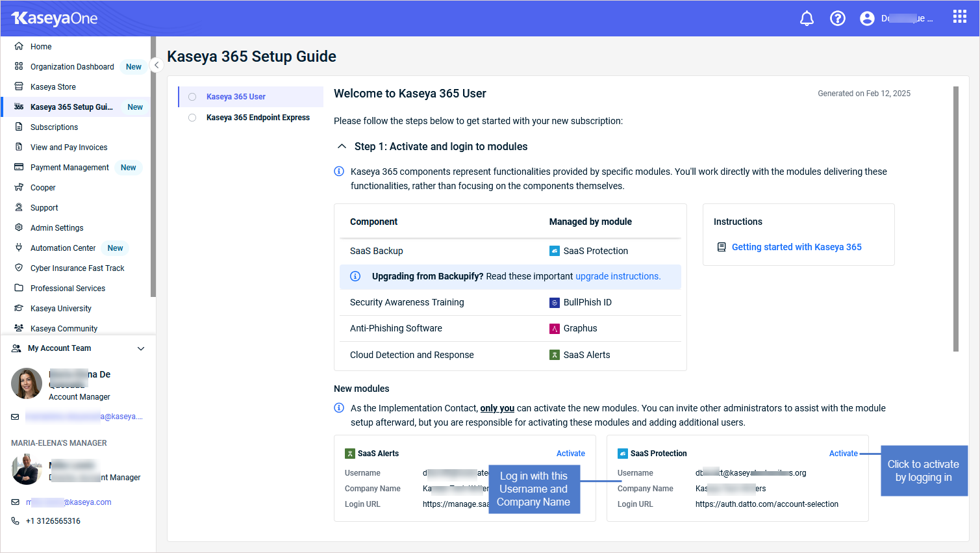Click the Kaseya Store icon
Image resolution: width=980 pixels, height=553 pixels.
point(19,86)
